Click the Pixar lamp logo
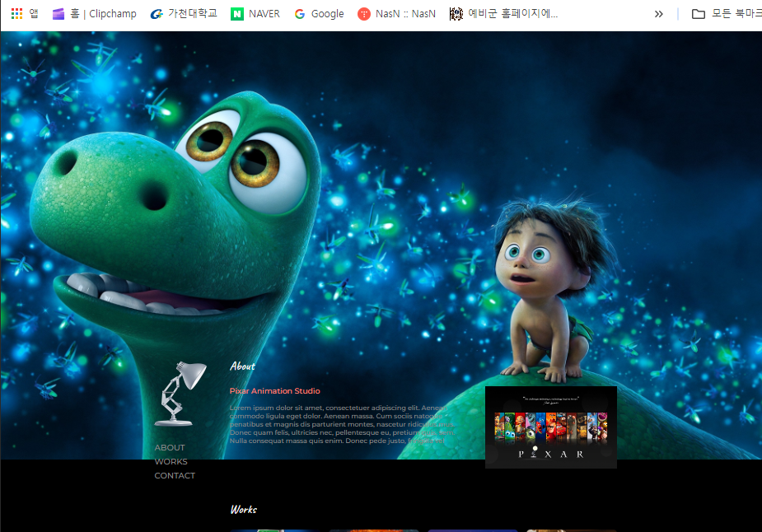Viewport: 762px width, 532px height. pyautogui.click(x=180, y=393)
